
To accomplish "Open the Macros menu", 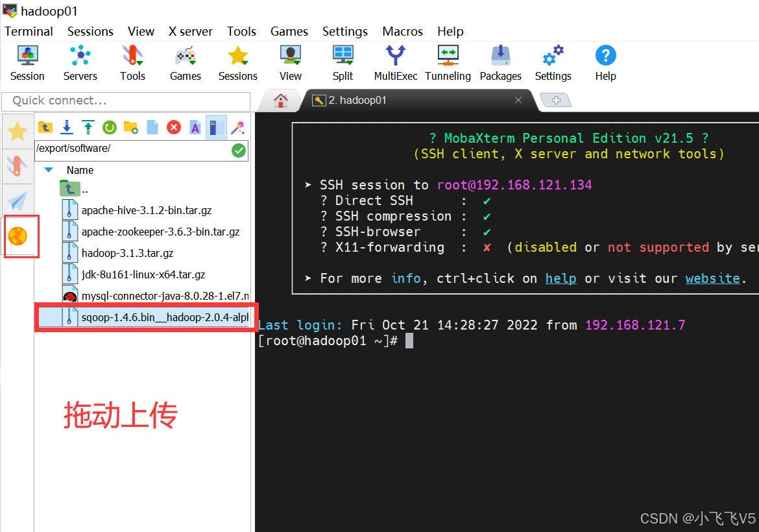I will pos(403,31).
